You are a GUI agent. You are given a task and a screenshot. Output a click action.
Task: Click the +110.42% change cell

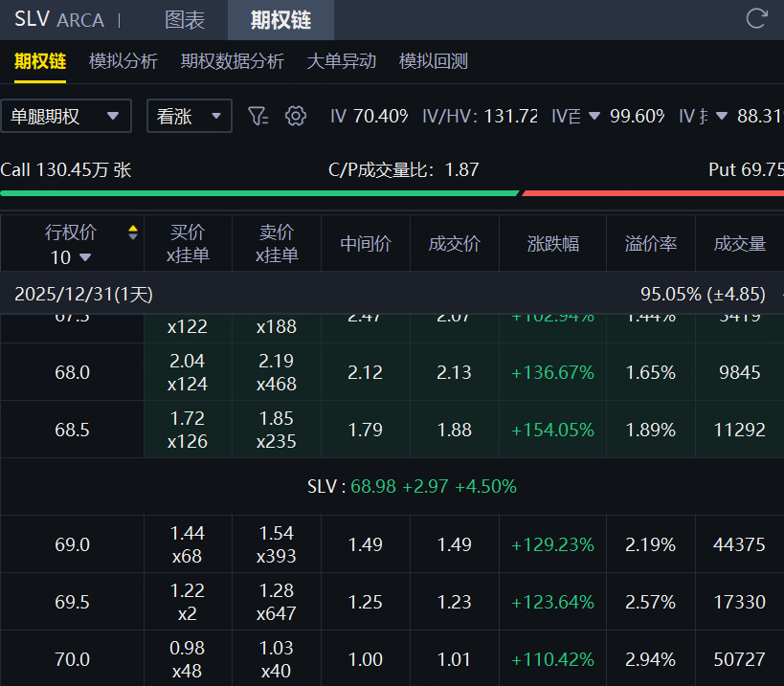(552, 659)
